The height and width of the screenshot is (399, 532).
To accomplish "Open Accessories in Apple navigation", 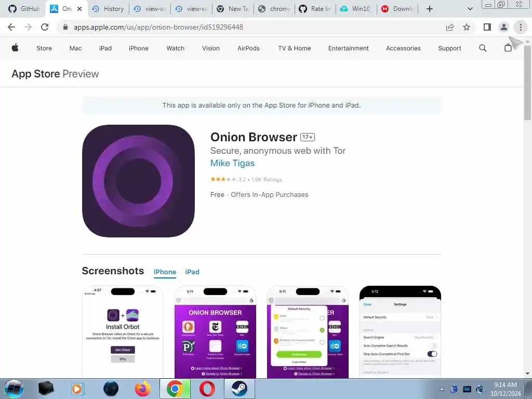I will tap(403, 48).
